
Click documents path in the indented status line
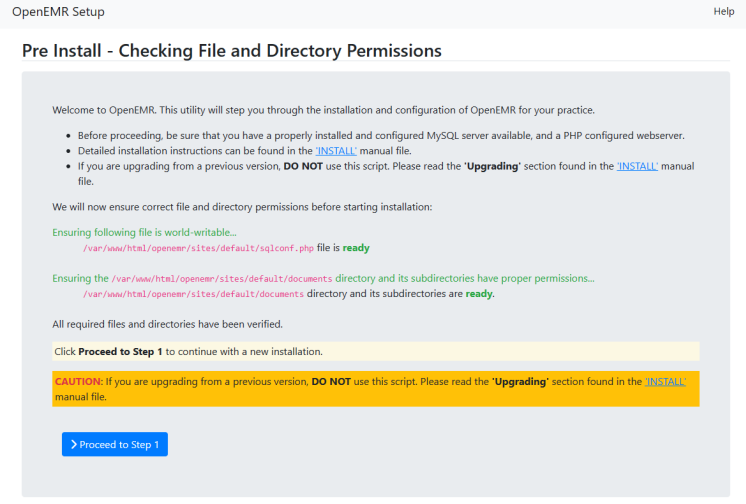(x=193, y=295)
